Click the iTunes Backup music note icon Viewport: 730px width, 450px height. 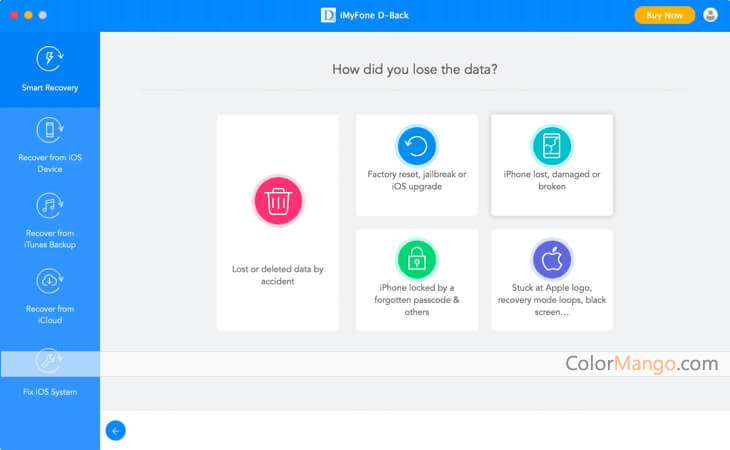50,206
